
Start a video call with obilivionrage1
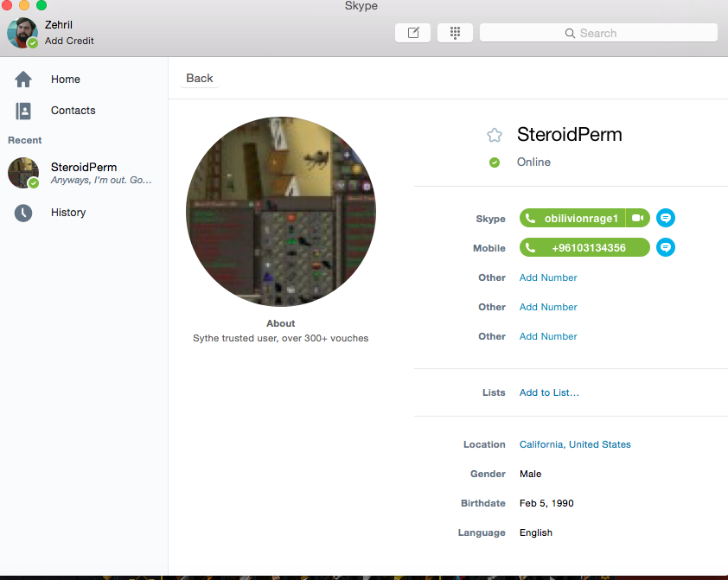[x=638, y=218]
